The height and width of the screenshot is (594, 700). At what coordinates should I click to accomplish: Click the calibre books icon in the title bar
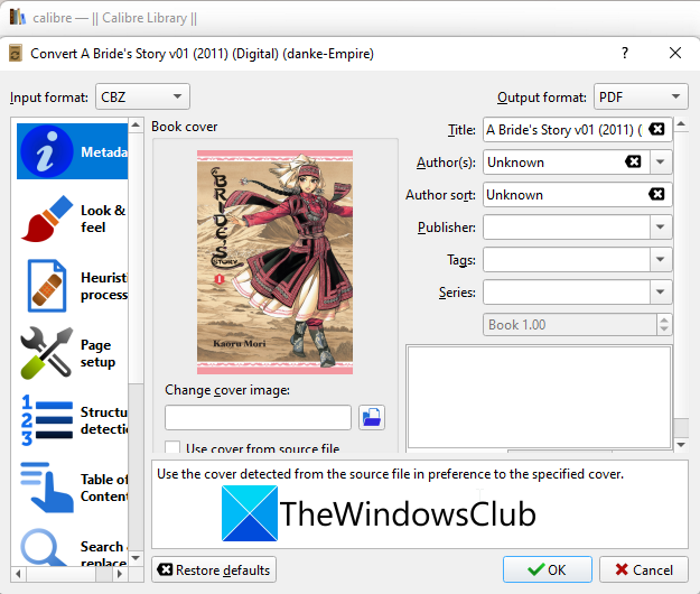[17, 17]
